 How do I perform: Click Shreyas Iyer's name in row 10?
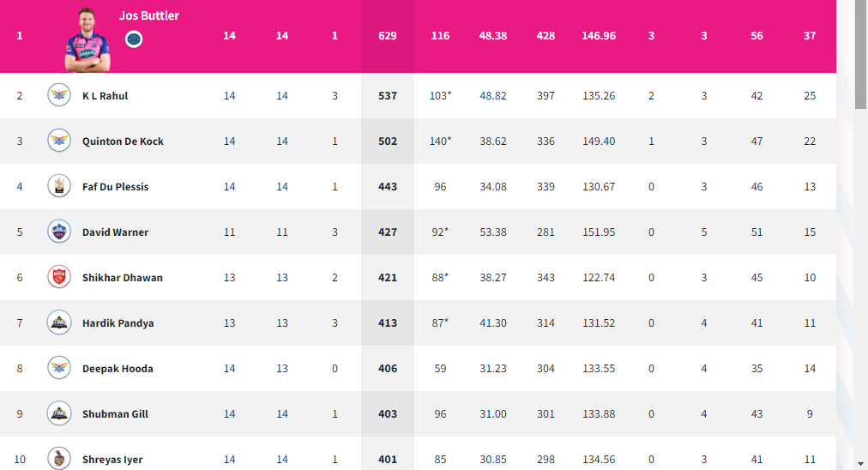click(x=112, y=460)
